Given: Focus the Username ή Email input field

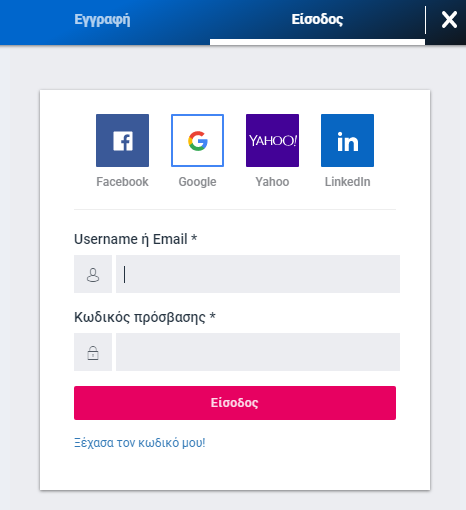Looking at the screenshot, I should point(258,274).
